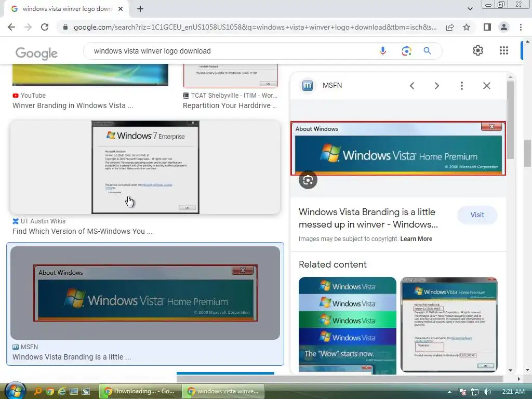The height and width of the screenshot is (399, 532).
Task: Open Repartition Your Harddrive link
Action: point(230,105)
